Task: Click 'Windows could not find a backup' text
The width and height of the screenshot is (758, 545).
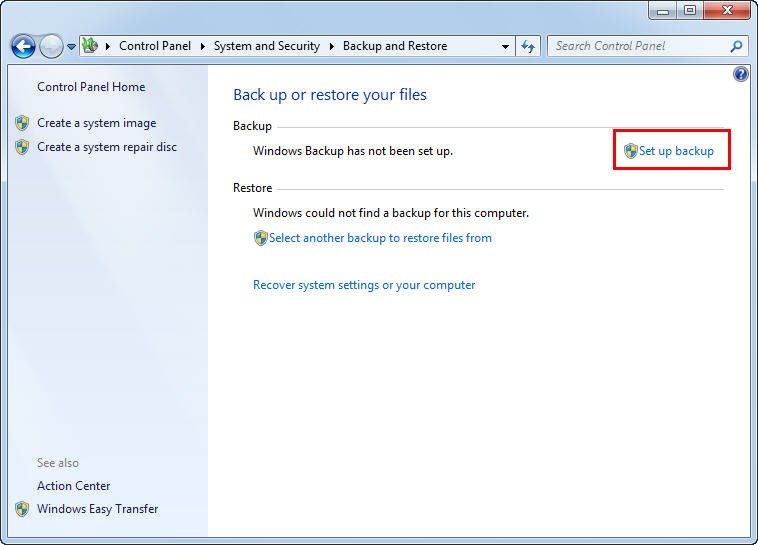Action: point(391,213)
